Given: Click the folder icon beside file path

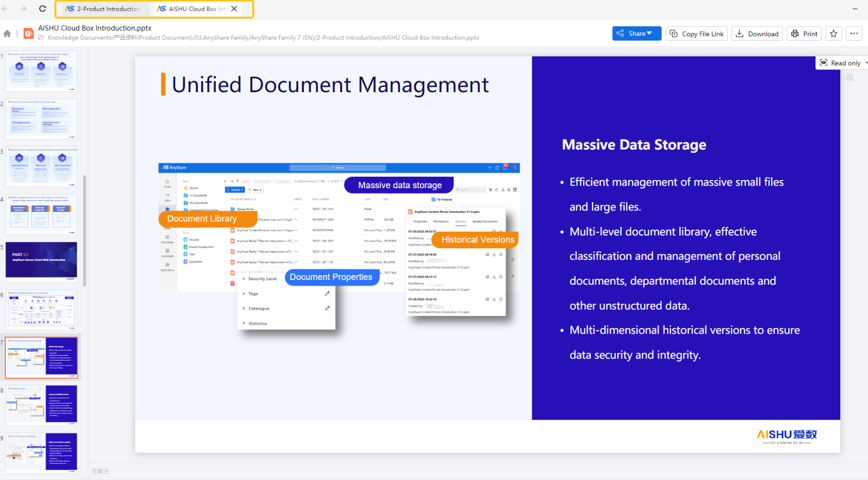Looking at the screenshot, I should 41,38.
